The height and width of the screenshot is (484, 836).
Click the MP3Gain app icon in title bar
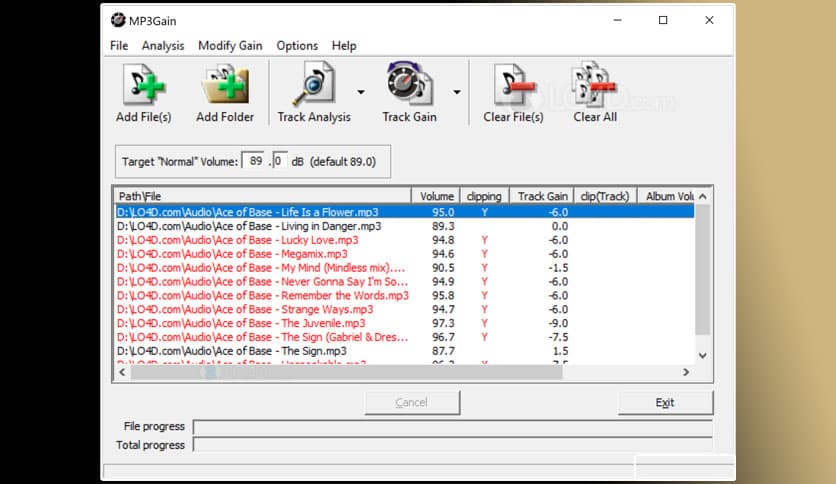(118, 20)
